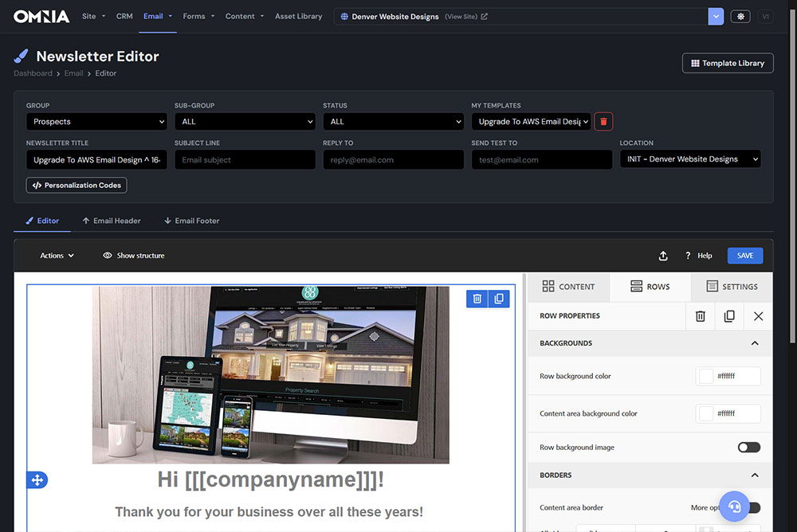Switch to the Email Header tab
Image resolution: width=797 pixels, height=532 pixels.
point(111,221)
